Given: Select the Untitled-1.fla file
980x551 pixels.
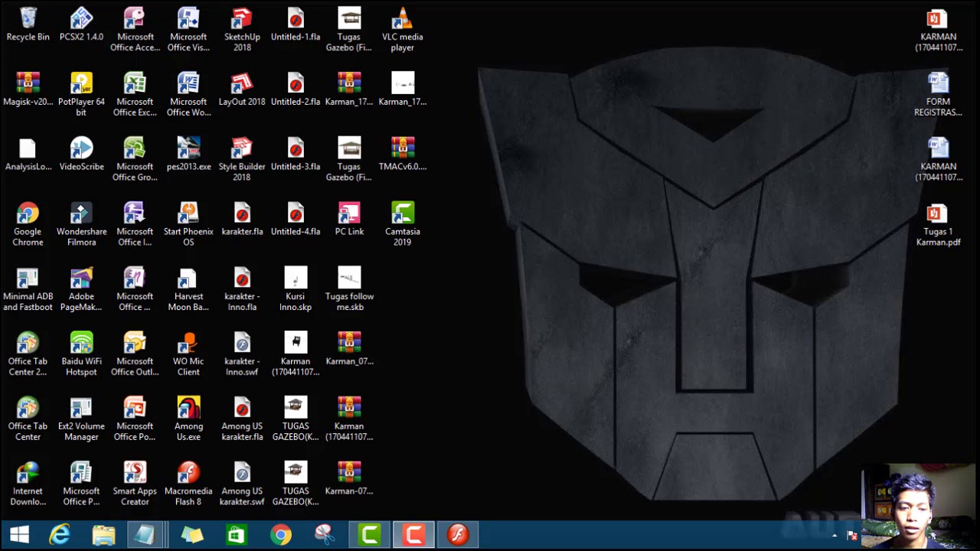Looking at the screenshot, I should 296,25.
